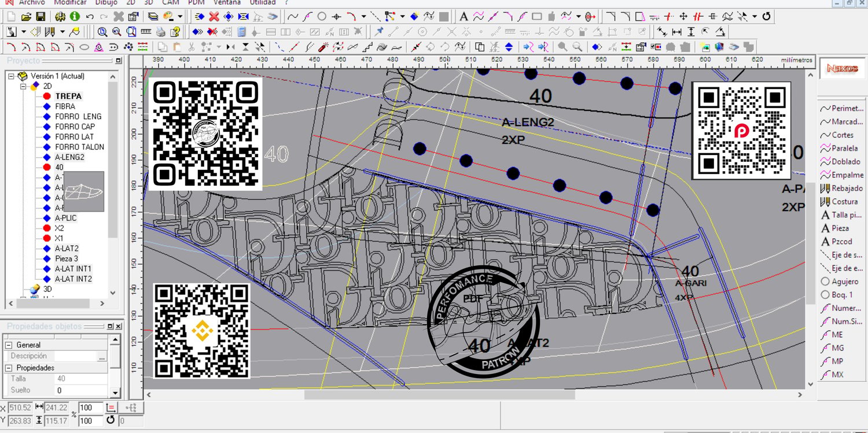868x433 pixels.
Task: Collapse the General properties section
Action: tap(9, 345)
